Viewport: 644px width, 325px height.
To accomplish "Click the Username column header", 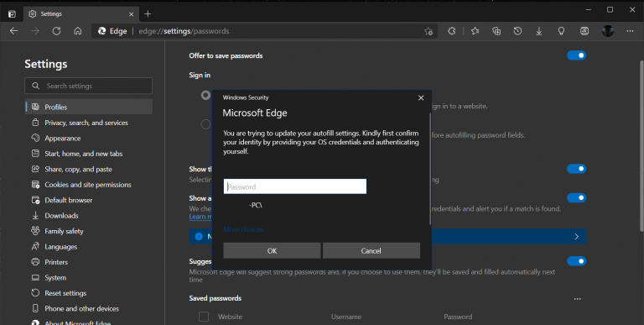I will pos(346,317).
